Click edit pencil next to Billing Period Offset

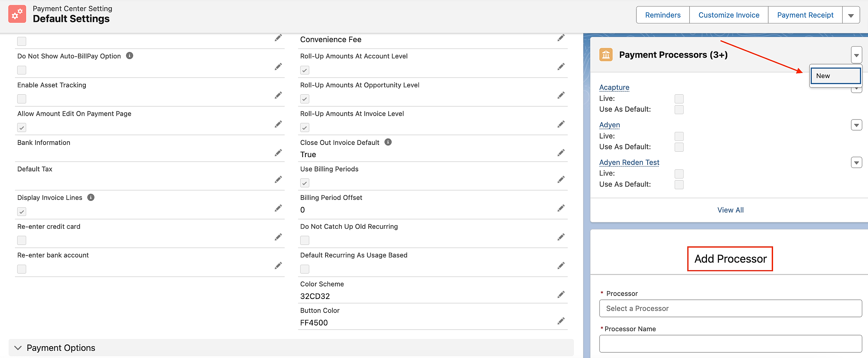[x=561, y=208]
